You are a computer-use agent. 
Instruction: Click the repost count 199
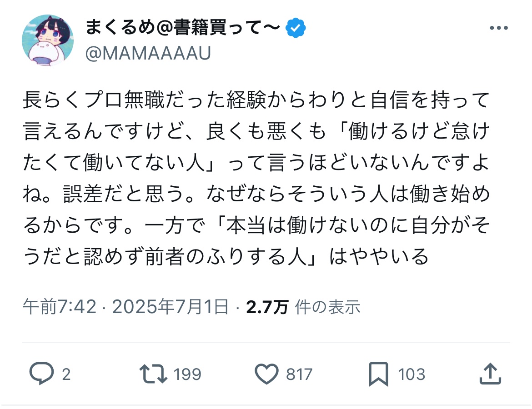coord(187,374)
